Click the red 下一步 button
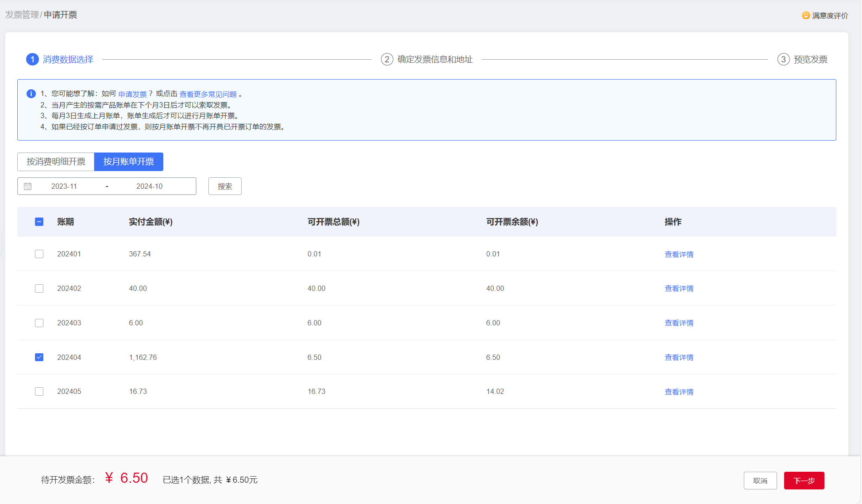The width and height of the screenshot is (862, 504). (804, 481)
